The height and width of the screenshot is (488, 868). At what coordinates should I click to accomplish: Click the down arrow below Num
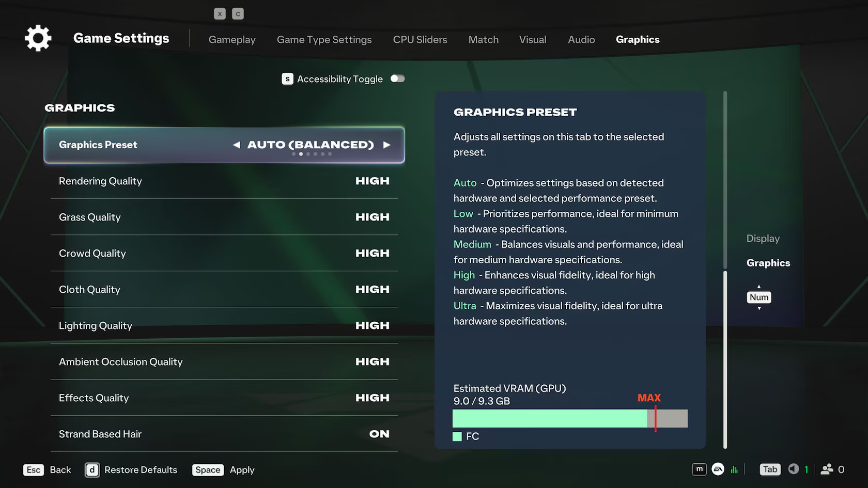click(x=759, y=308)
